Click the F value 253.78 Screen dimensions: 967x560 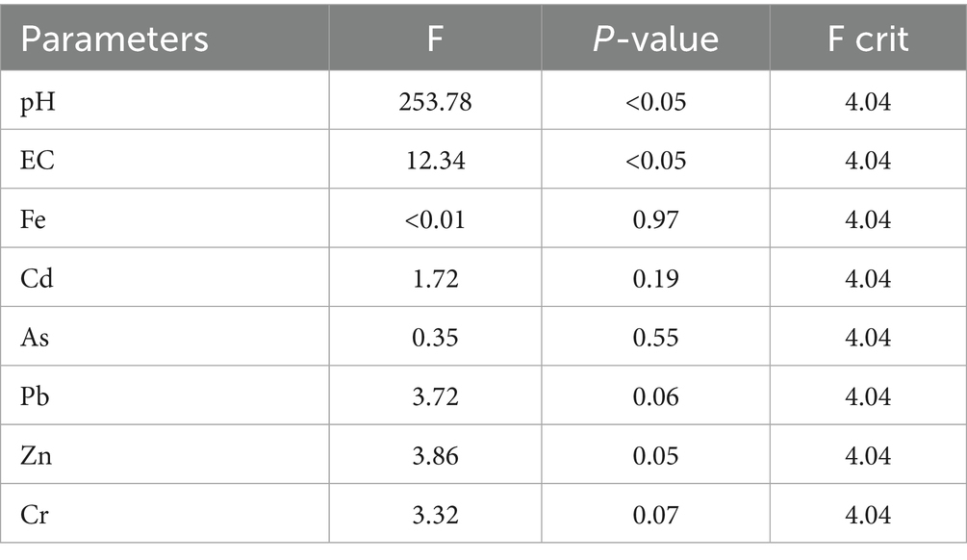[x=435, y=101]
